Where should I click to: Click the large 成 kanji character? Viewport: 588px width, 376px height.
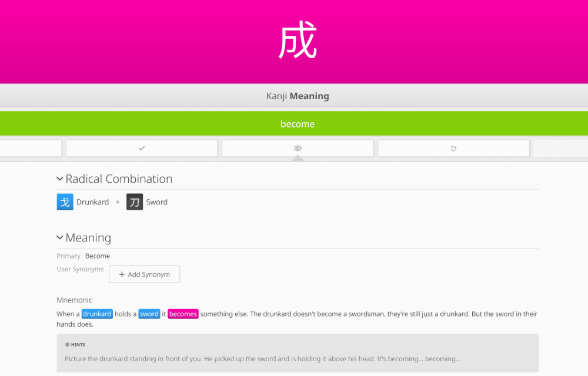[298, 41]
